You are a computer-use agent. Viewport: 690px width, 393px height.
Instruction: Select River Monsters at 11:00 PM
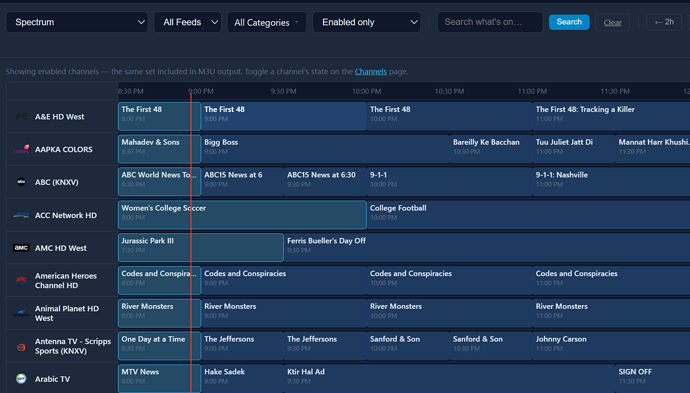click(611, 312)
